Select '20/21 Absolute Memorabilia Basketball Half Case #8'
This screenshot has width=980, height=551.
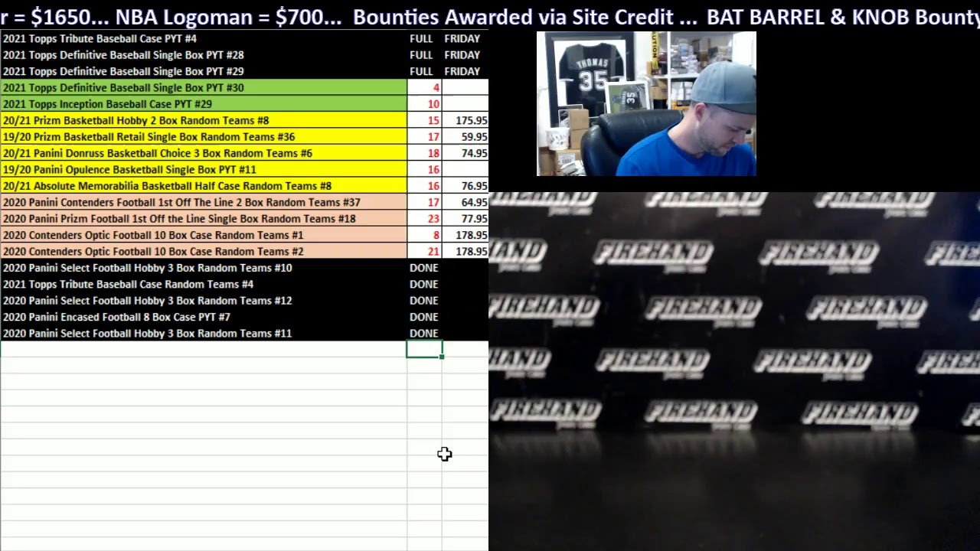(204, 186)
